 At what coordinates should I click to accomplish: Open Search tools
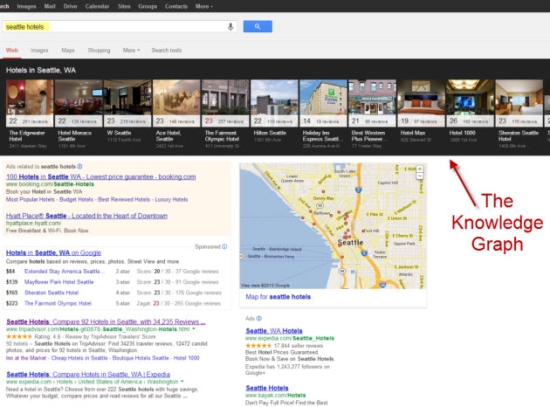tap(167, 50)
